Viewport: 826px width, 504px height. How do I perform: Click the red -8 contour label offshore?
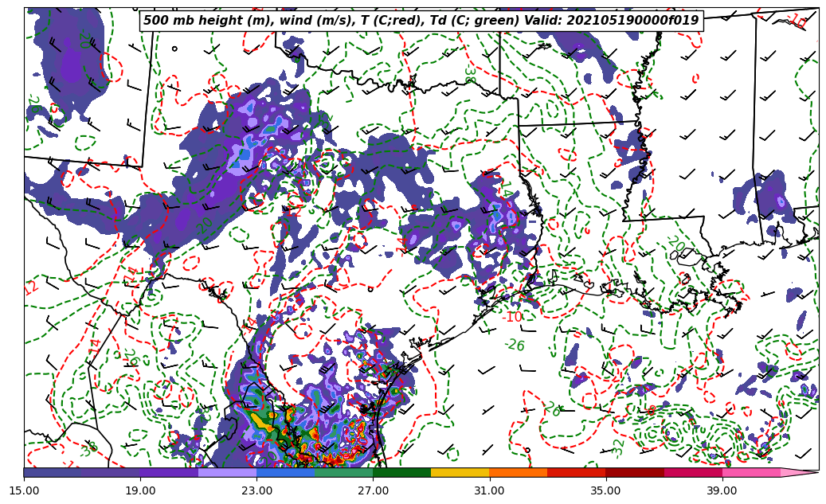click(x=651, y=411)
